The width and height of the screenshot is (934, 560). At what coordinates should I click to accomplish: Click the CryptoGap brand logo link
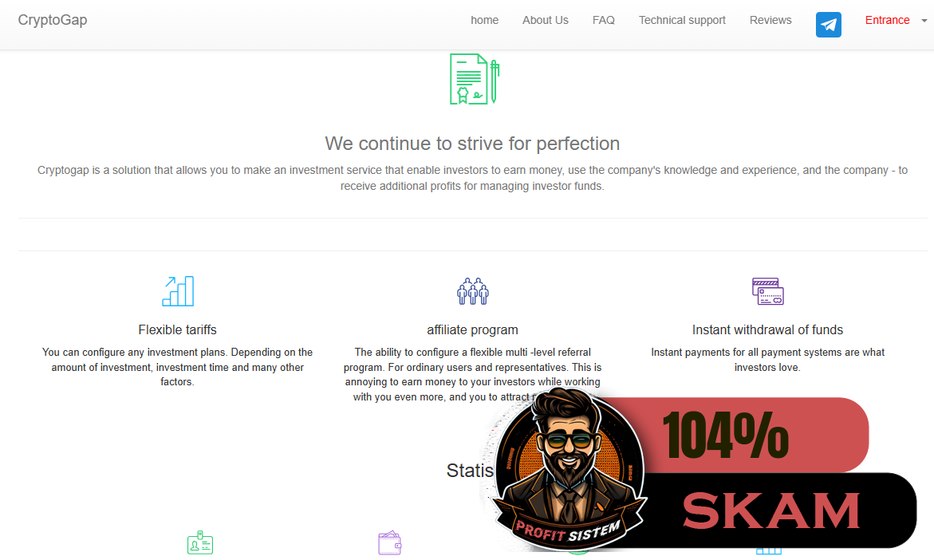click(x=53, y=21)
